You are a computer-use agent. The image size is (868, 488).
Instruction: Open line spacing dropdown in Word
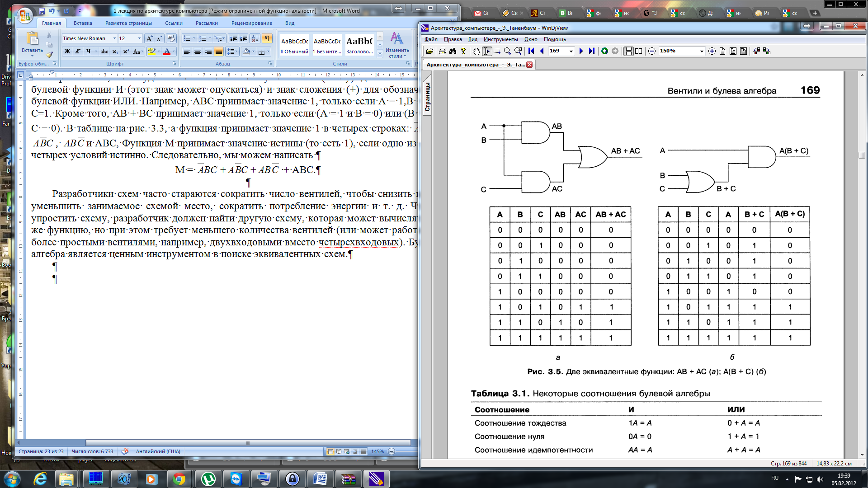click(x=232, y=52)
